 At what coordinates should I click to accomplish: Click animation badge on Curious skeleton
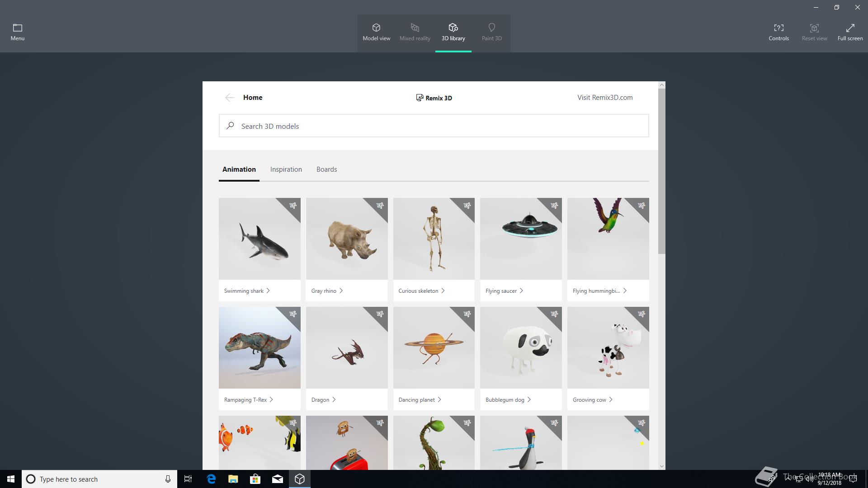pyautogui.click(x=467, y=206)
